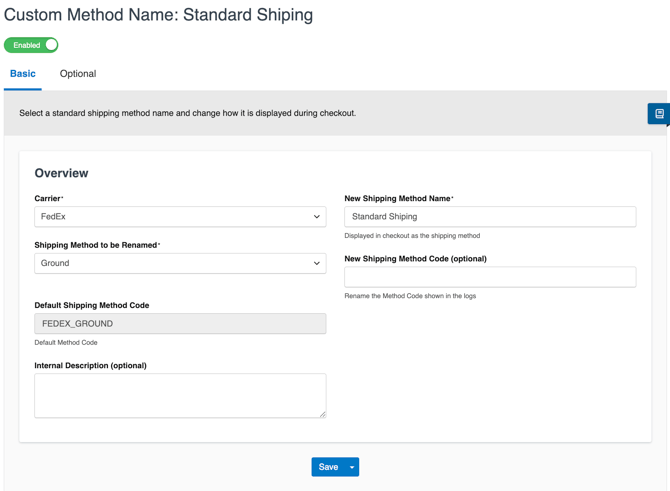The width and height of the screenshot is (670, 491).
Task: Click the 'Custom Method Name: Standard Shiping' title
Action: pyautogui.click(x=159, y=15)
